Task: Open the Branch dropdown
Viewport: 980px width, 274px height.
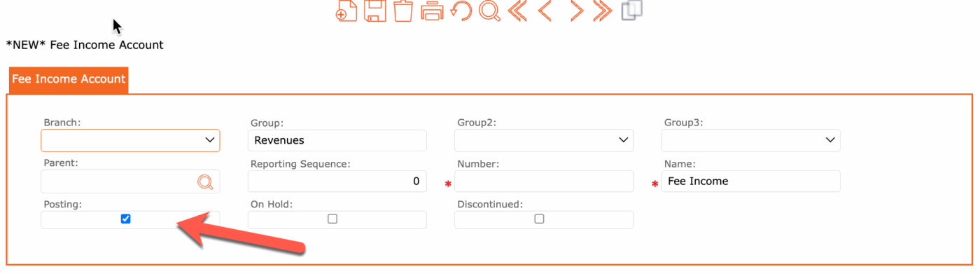Action: 130,140
